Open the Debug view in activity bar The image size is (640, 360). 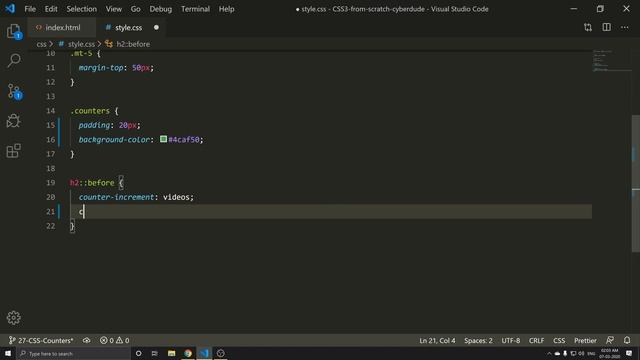click(x=13, y=121)
